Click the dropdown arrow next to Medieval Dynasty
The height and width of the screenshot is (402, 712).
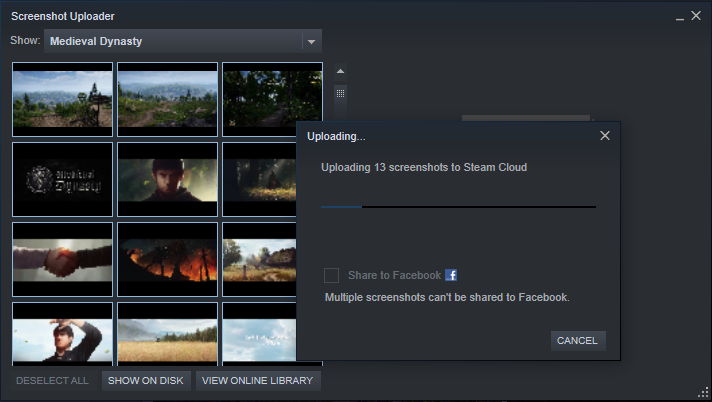312,42
